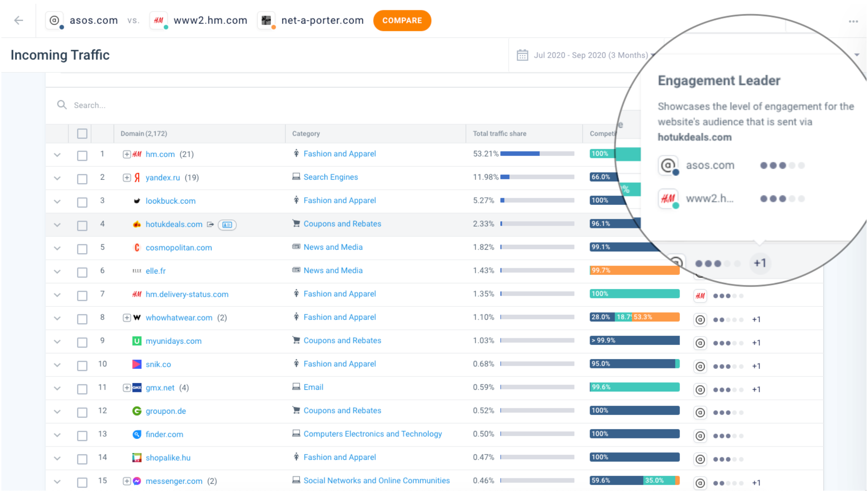Open Computers Electronics and Technology category link
Image resolution: width=868 pixels, height=491 pixels.
(373, 434)
